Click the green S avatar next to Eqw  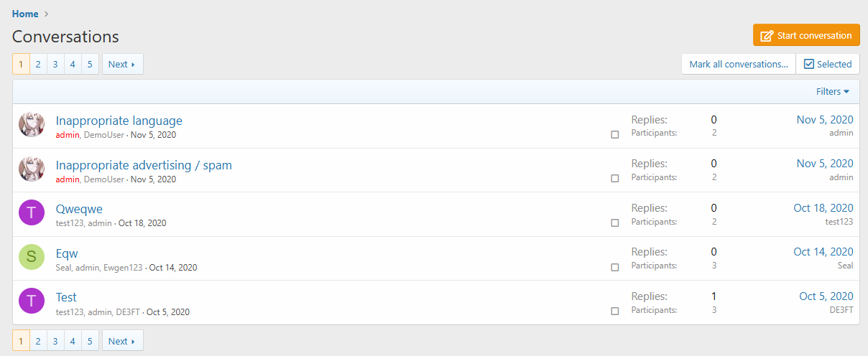pos(32,258)
